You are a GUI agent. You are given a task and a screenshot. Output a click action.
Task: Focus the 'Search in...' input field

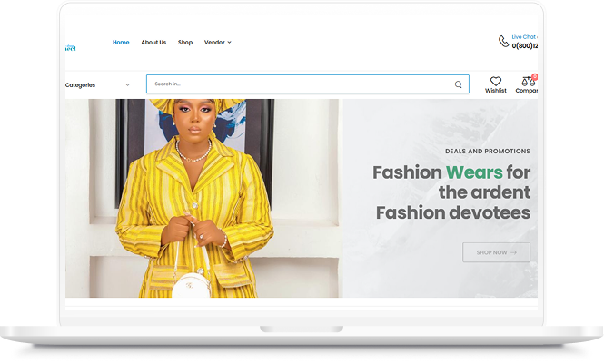(x=300, y=84)
